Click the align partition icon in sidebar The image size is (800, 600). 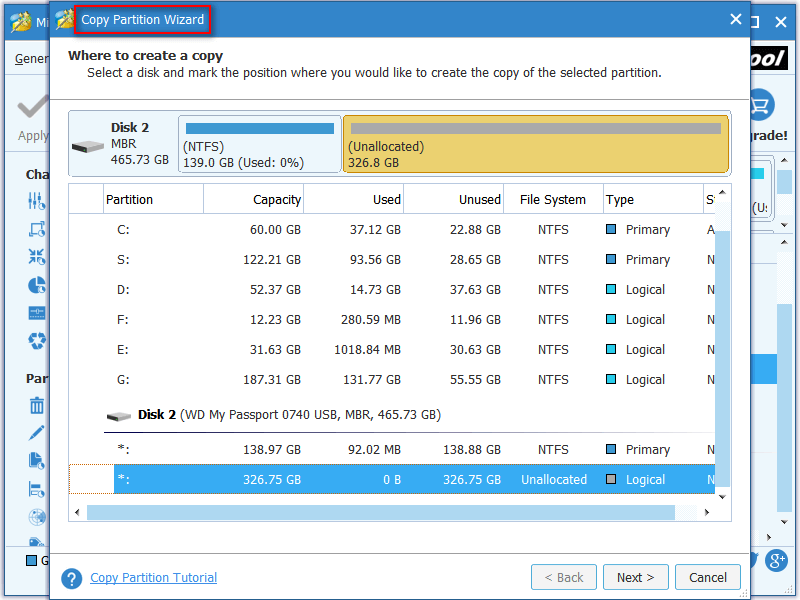pyautogui.click(x=37, y=489)
